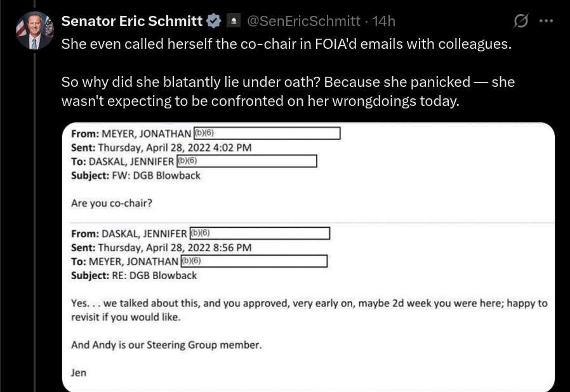Click the redacted box after To: DASKAL, JENNIFER
The image size is (570, 392).
point(247,161)
